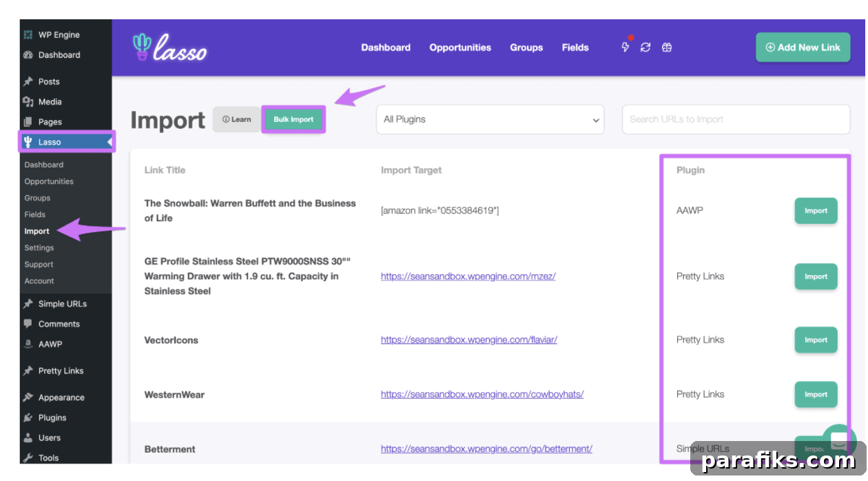The width and height of the screenshot is (868, 481).
Task: Open the seansandbox flaviar URL
Action: click(469, 340)
